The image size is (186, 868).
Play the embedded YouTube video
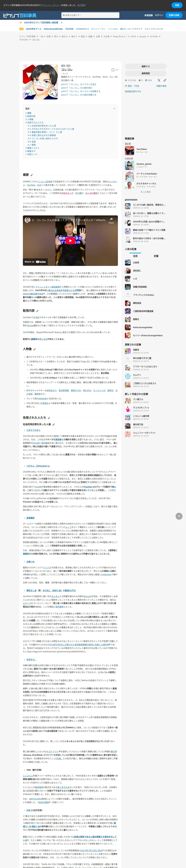[x=70, y=241]
